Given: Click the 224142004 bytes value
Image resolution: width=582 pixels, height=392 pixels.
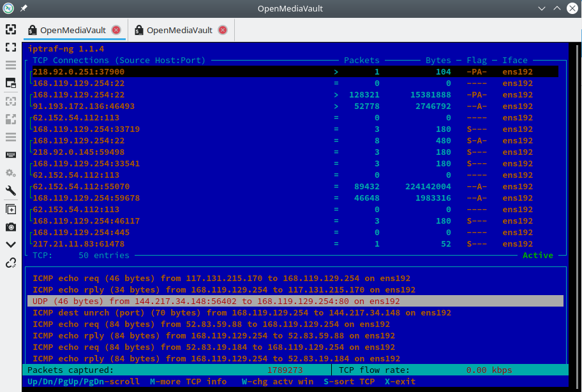Looking at the screenshot, I should (x=428, y=187).
